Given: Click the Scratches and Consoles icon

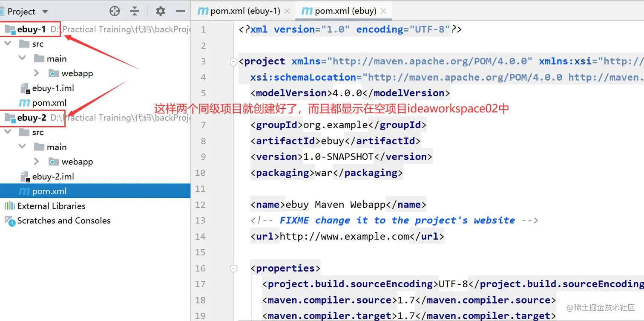Looking at the screenshot, I should coord(9,220).
